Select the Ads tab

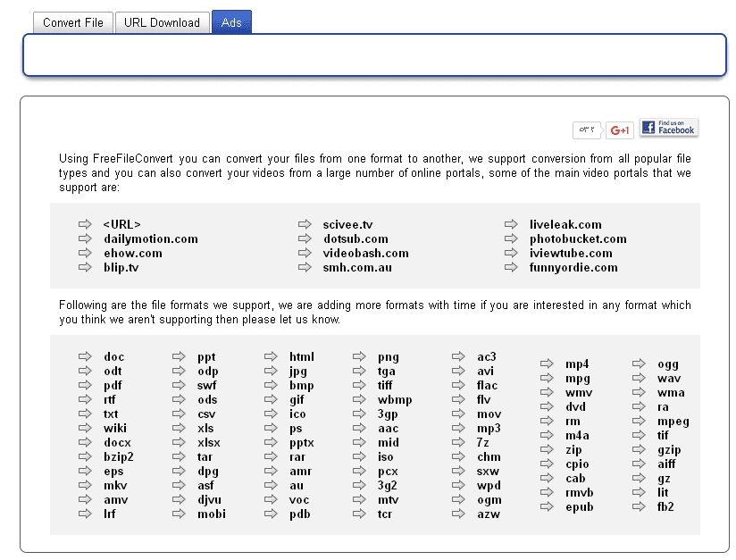click(x=231, y=22)
